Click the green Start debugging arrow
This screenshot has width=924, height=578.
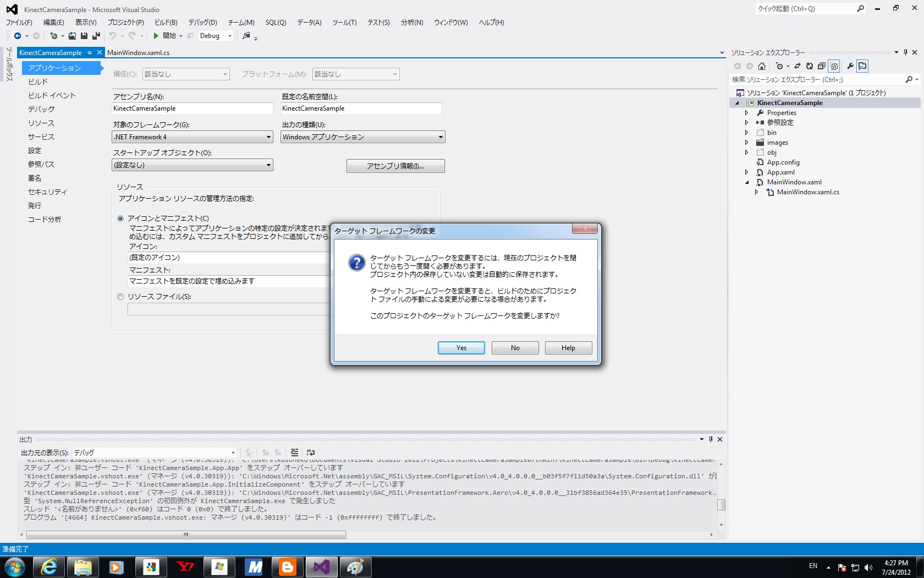tap(156, 36)
